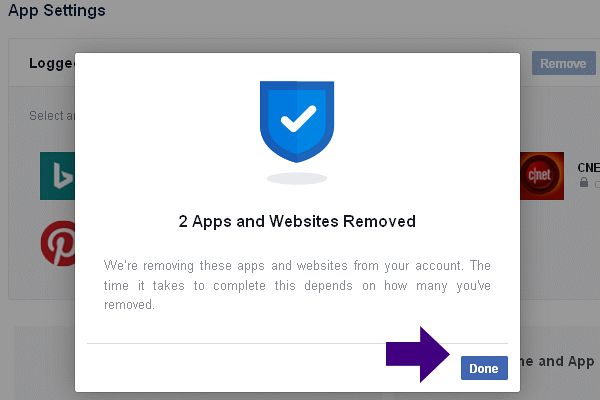The width and height of the screenshot is (600, 400).
Task: Click the shield's white checkmark
Action: pos(297,120)
